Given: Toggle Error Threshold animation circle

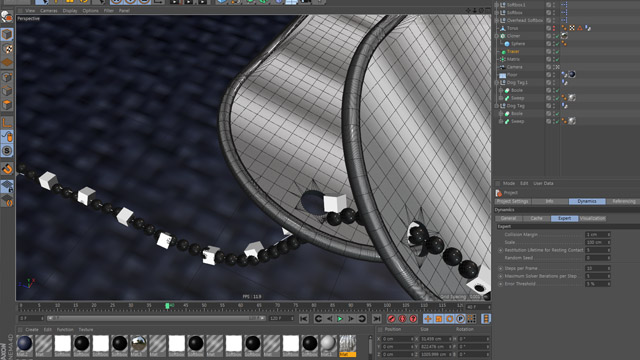Looking at the screenshot, I should click(501, 284).
